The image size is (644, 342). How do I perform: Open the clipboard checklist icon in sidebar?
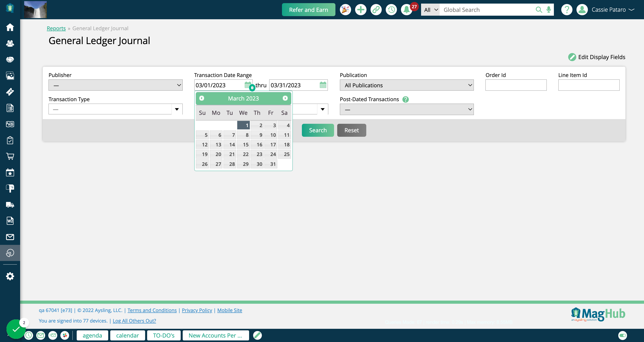(x=10, y=140)
